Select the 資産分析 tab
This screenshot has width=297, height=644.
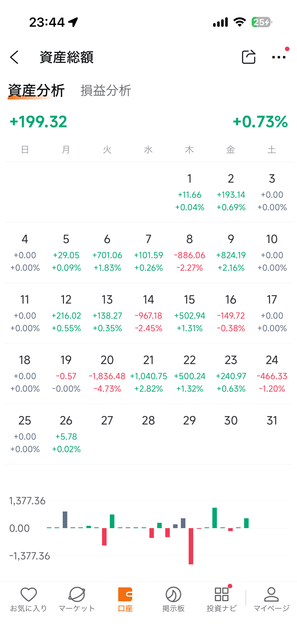coord(36,90)
